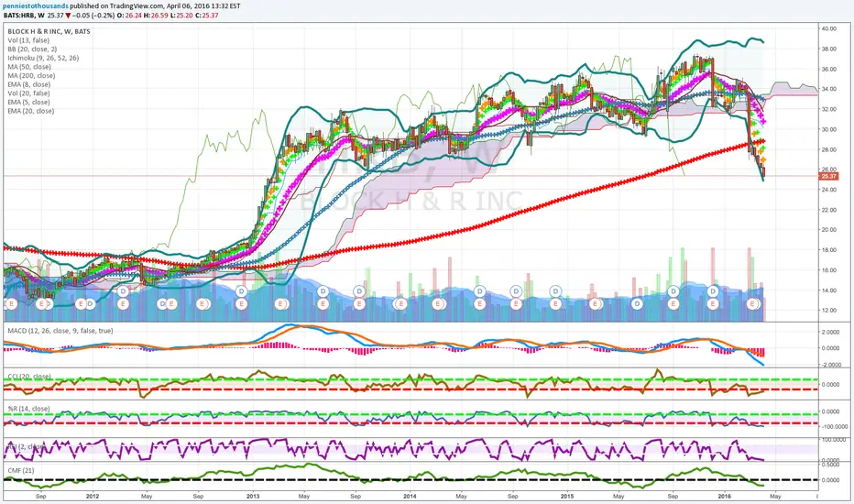Click the MACD (12, 26, close, 9) pane title

pyautogui.click(x=60, y=331)
